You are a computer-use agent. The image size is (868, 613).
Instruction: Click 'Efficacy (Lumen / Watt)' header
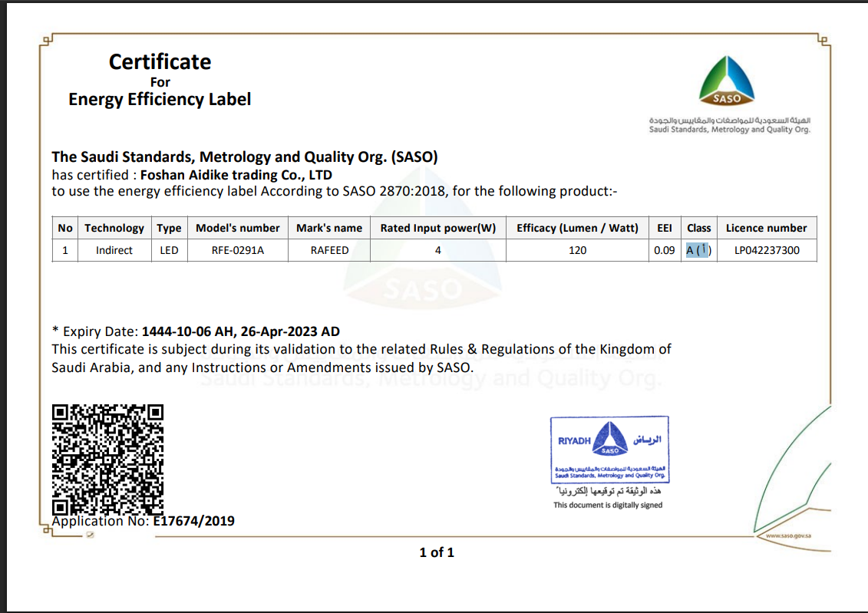577,228
